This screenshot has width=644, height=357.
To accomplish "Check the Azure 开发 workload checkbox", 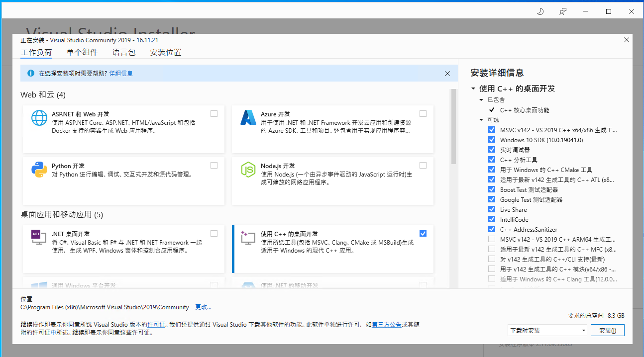I will click(x=423, y=113).
